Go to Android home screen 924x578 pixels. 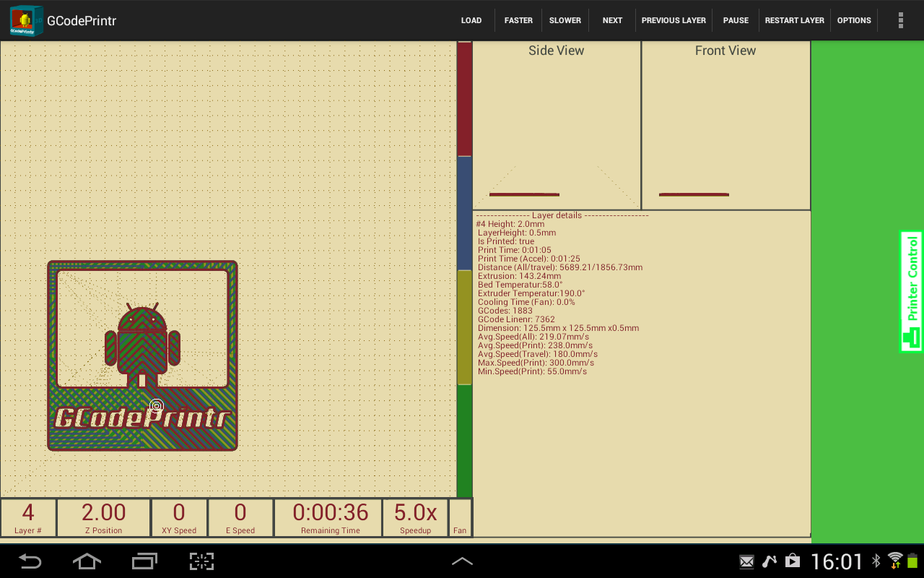click(87, 561)
